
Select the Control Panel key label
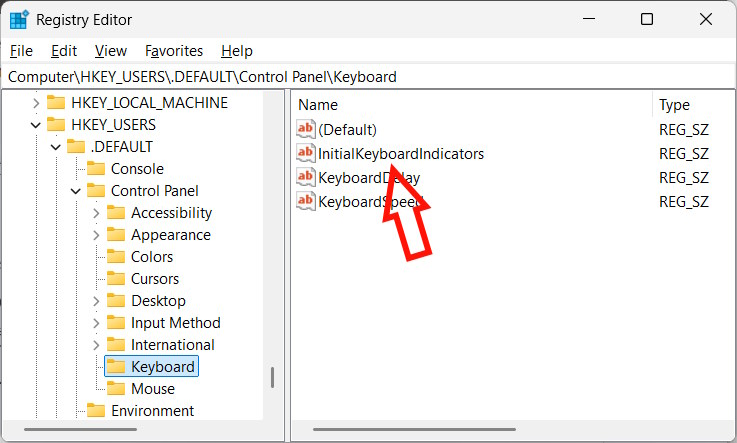pyautogui.click(x=155, y=191)
